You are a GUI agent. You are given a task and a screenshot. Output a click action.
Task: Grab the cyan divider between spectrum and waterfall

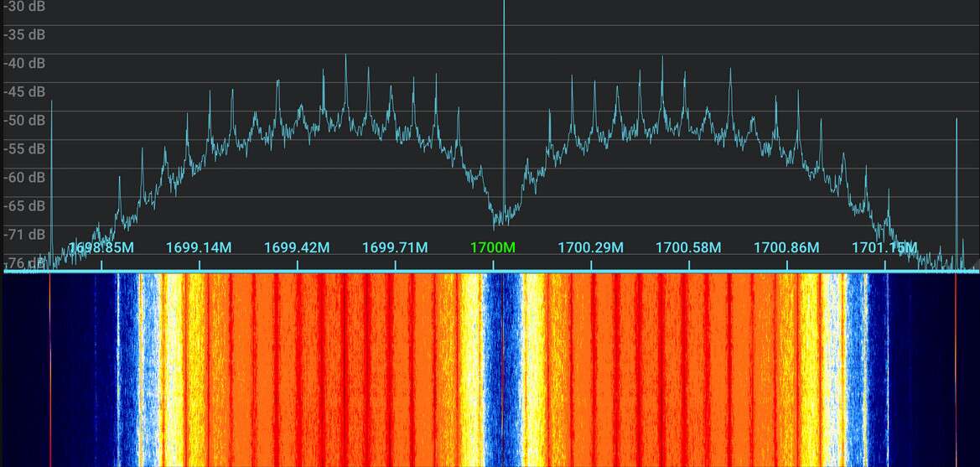click(490, 272)
